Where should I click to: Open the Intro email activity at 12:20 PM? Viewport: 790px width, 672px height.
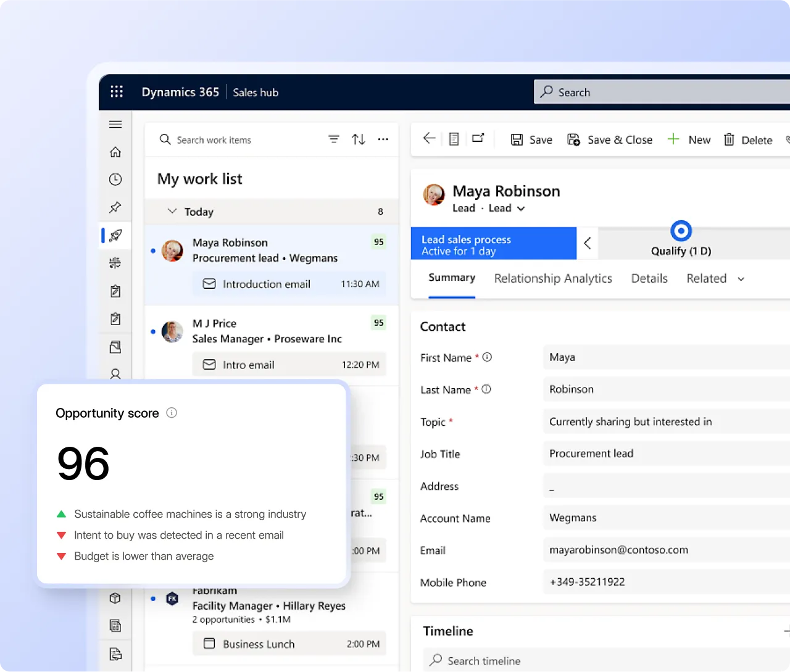click(x=289, y=365)
